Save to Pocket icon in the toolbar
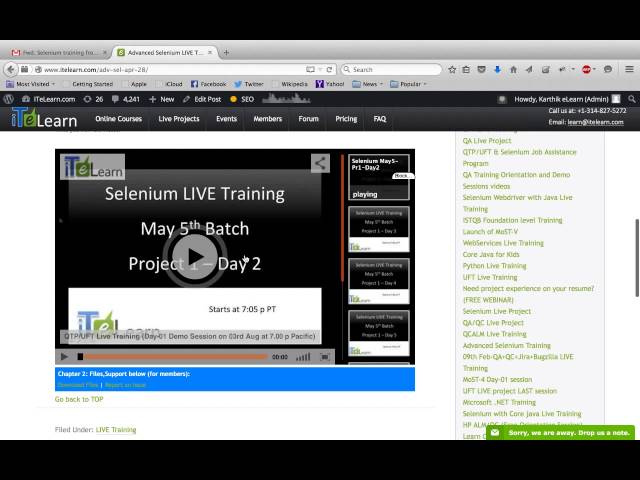 482,69
